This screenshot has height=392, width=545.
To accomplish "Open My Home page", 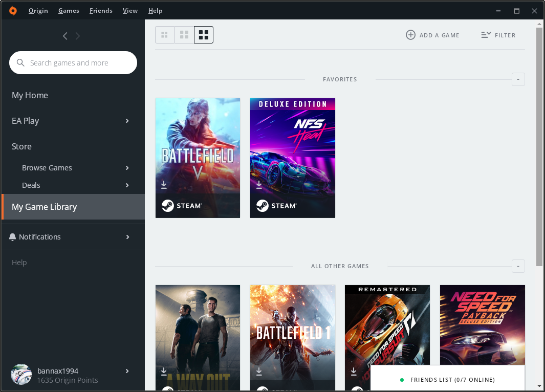I will coord(30,95).
